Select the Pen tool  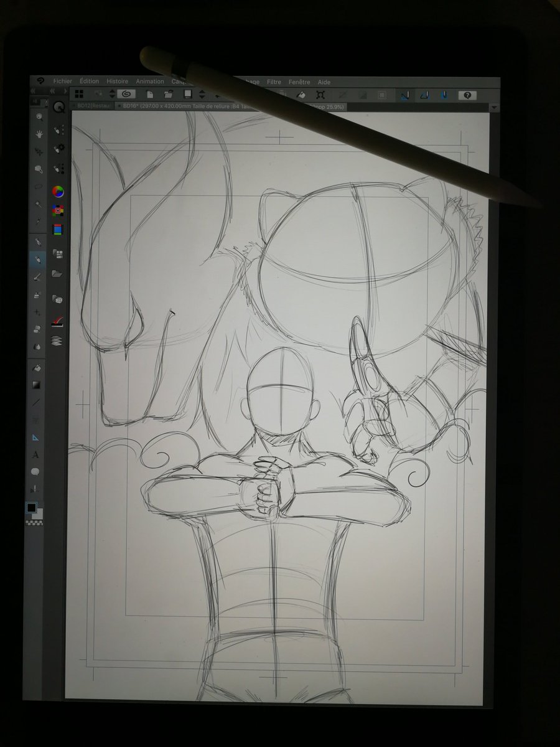tap(39, 242)
